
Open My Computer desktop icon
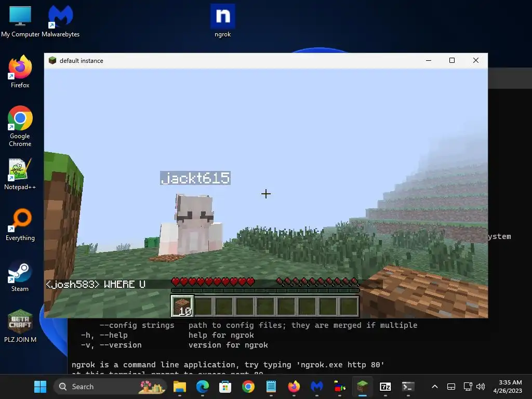20,21
